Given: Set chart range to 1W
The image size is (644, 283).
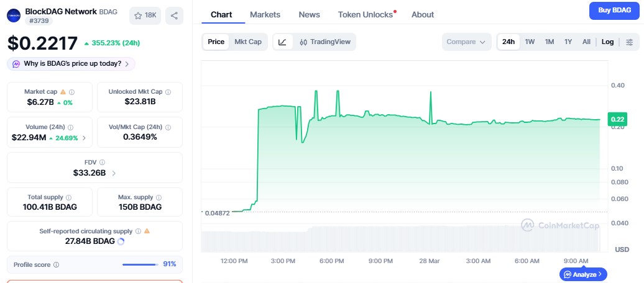Looking at the screenshot, I should coord(530,42).
